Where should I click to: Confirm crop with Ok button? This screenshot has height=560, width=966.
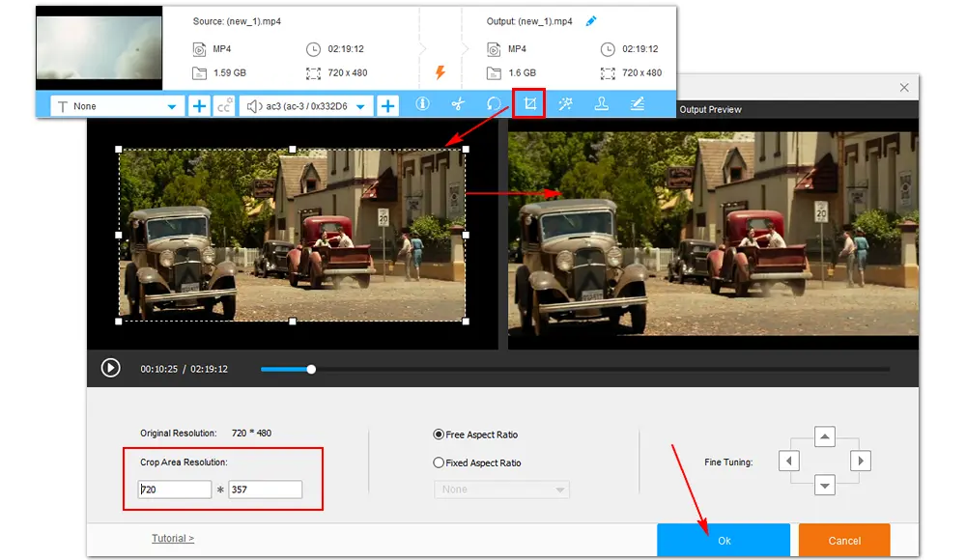(724, 541)
